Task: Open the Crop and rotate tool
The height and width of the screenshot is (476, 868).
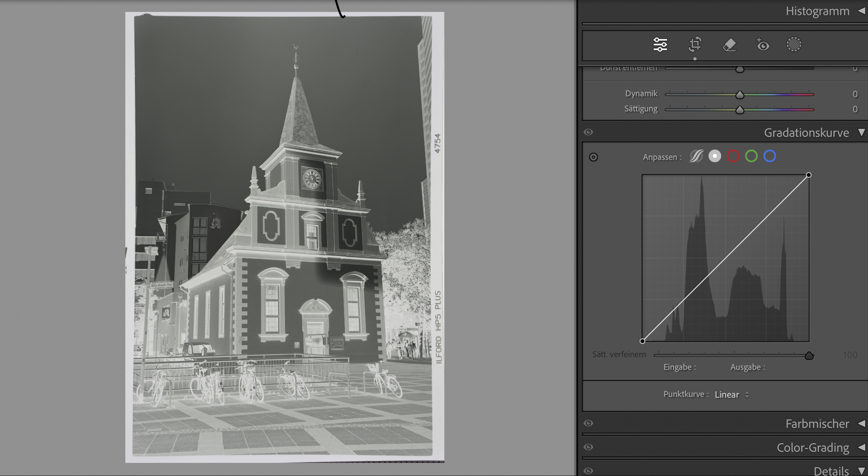Action: pyautogui.click(x=695, y=45)
